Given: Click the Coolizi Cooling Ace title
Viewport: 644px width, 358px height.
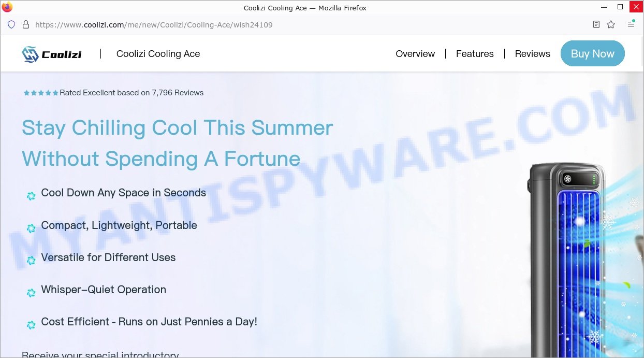Looking at the screenshot, I should click(158, 54).
